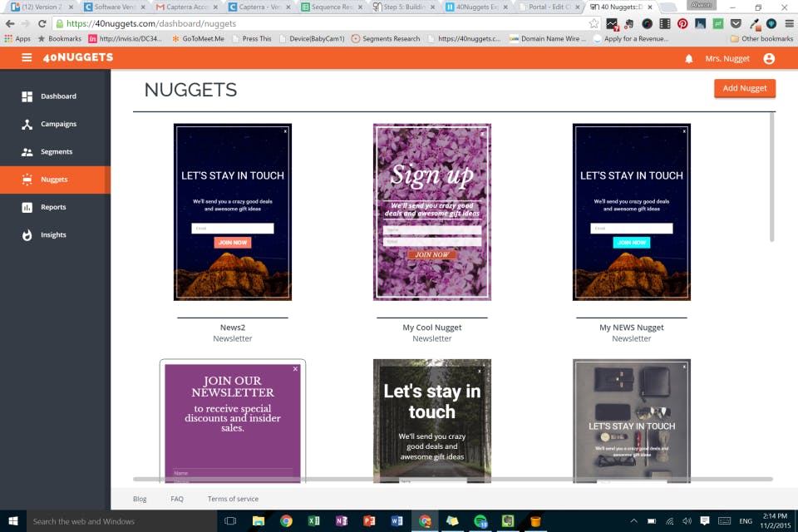Open the Segments Research bookmark
798x532 pixels.
click(x=386, y=39)
